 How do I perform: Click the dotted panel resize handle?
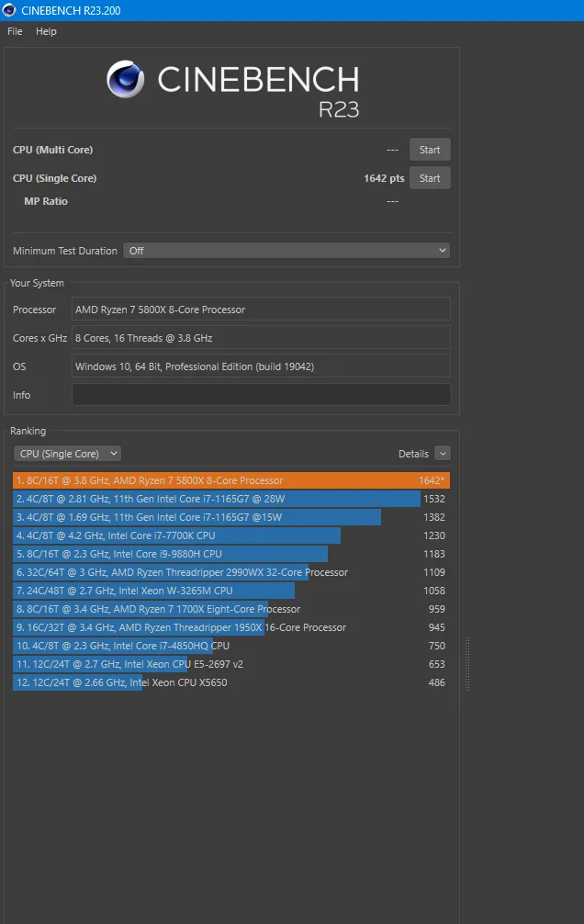(467, 663)
